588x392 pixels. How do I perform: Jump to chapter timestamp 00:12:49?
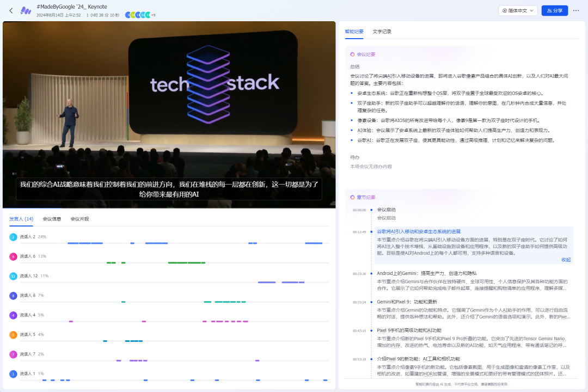tap(359, 232)
